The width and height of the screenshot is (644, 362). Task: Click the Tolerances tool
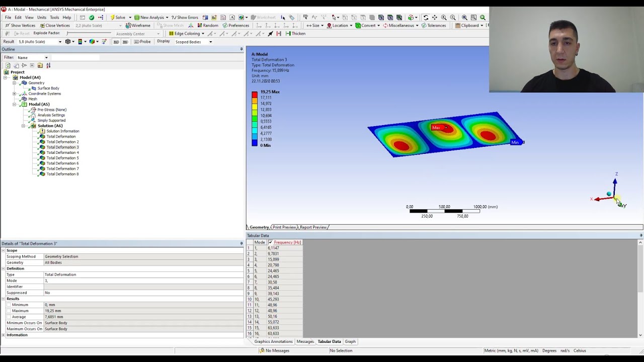point(434,26)
